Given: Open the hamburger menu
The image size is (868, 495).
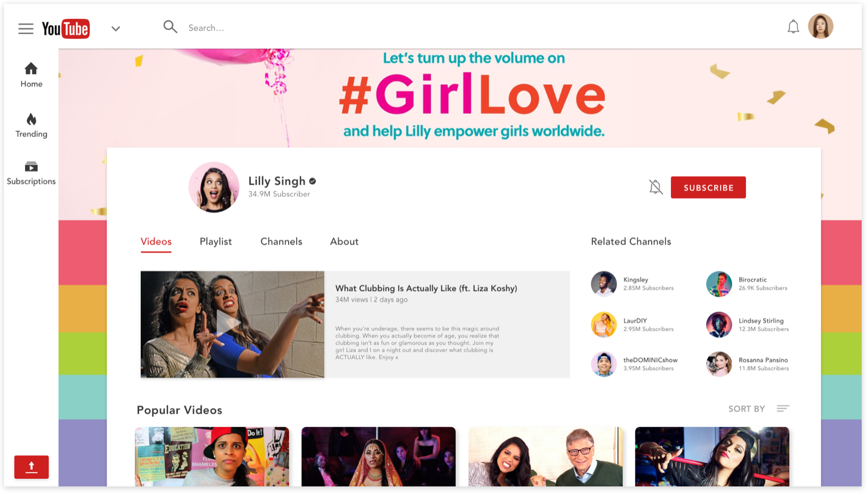Looking at the screenshot, I should click(x=26, y=29).
